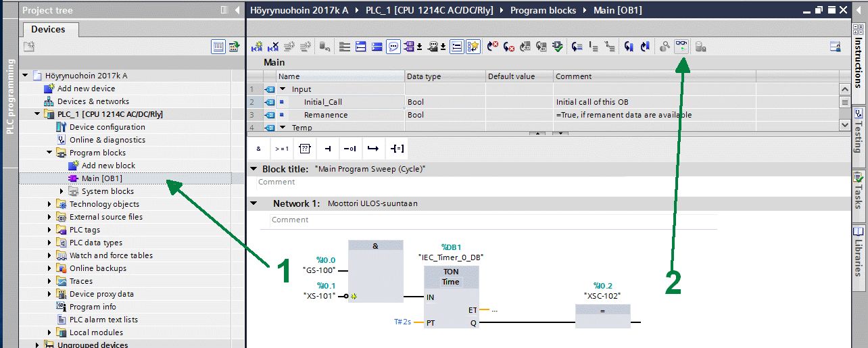The image size is (868, 348).
Task: Expand PLC tags folder
Action: 50,230
